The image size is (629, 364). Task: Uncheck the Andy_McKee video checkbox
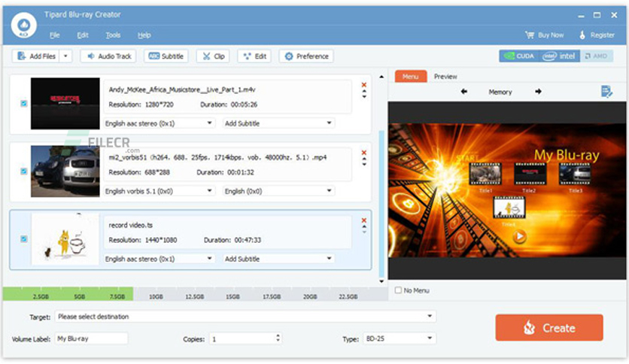click(x=23, y=104)
